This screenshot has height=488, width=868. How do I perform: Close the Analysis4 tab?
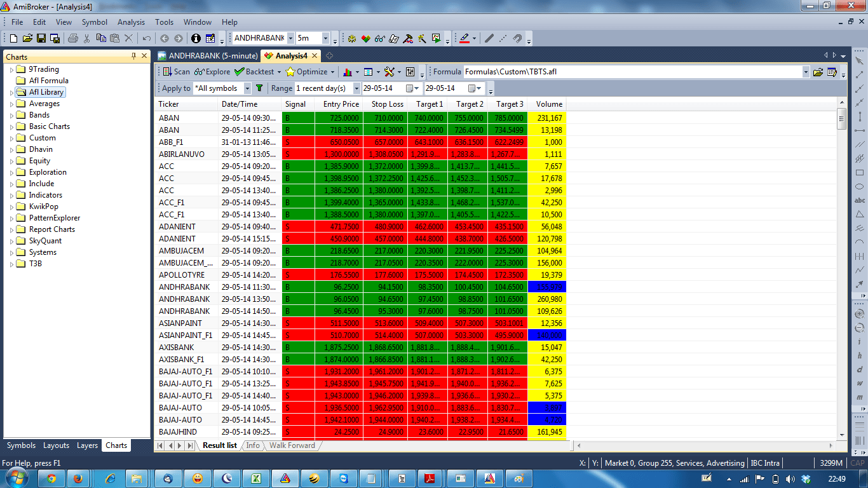tap(315, 56)
